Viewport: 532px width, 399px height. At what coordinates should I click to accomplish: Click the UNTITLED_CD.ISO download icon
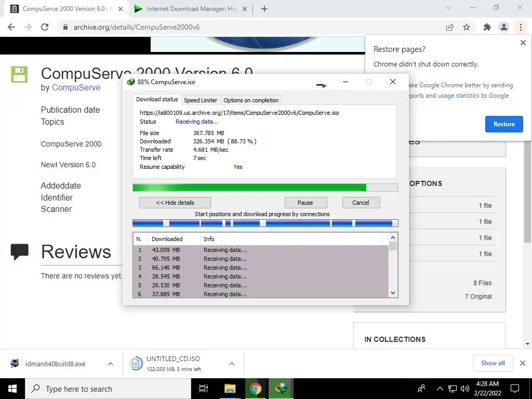[x=136, y=363]
